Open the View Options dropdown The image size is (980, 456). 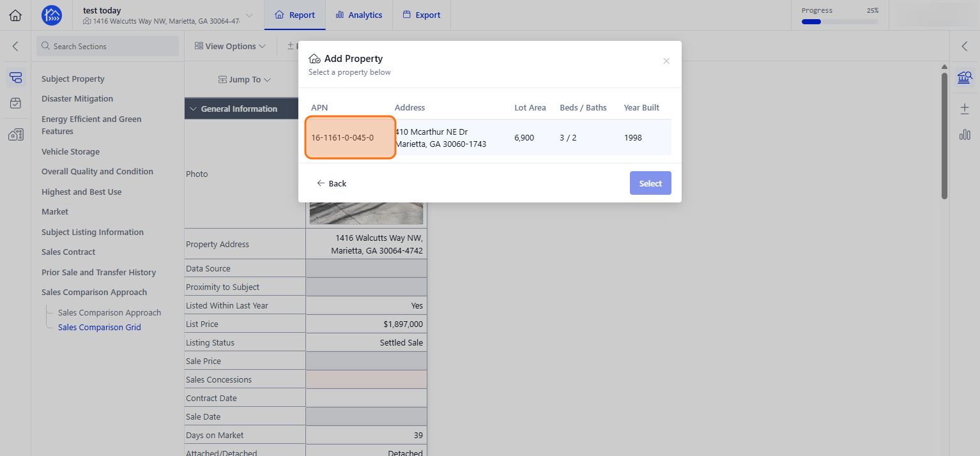pos(230,46)
